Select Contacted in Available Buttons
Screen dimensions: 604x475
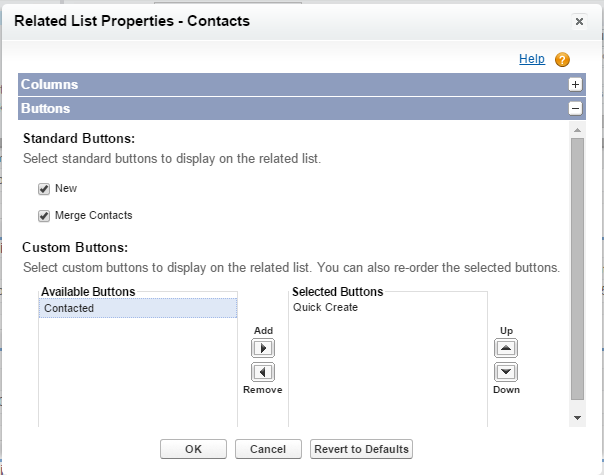pyautogui.click(x=69, y=308)
